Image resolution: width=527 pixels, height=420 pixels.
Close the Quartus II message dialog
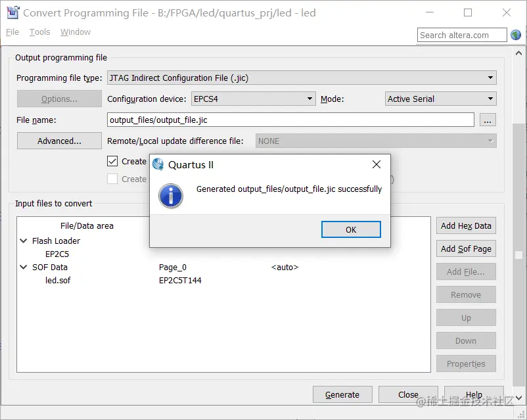pyautogui.click(x=377, y=164)
